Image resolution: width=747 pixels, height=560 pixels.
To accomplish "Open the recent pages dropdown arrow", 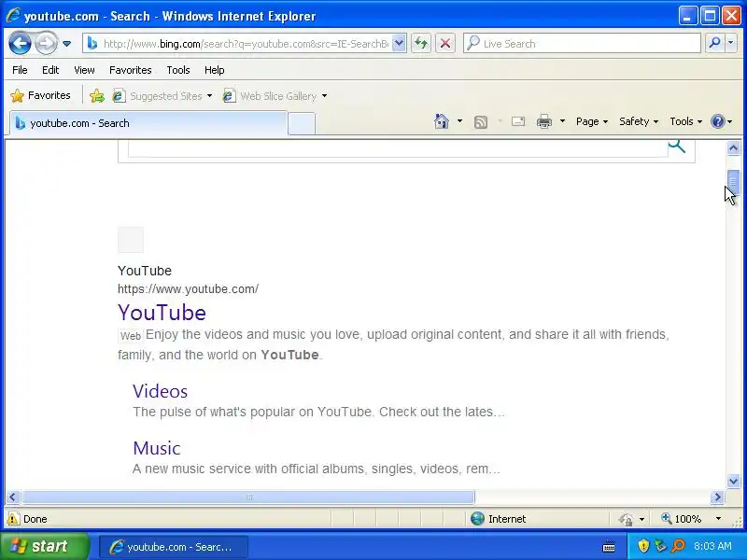I will click(66, 43).
